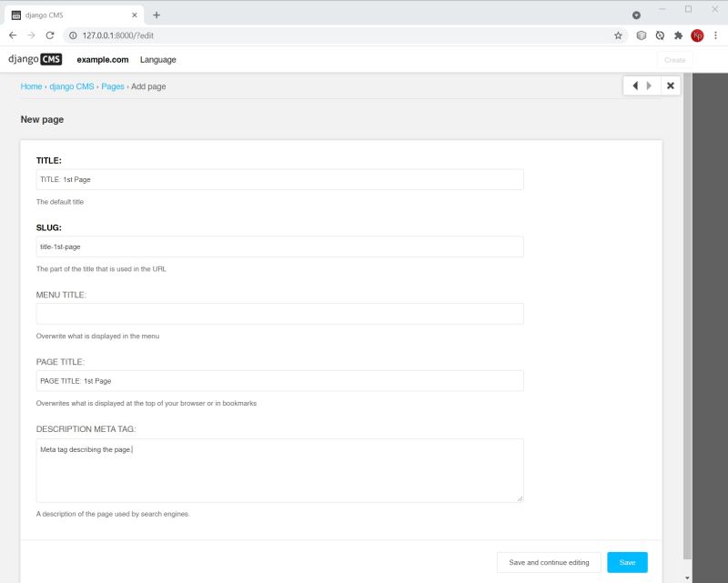Viewport: 728px width, 583px height.
Task: Click Save and continue editing
Action: tap(548, 562)
